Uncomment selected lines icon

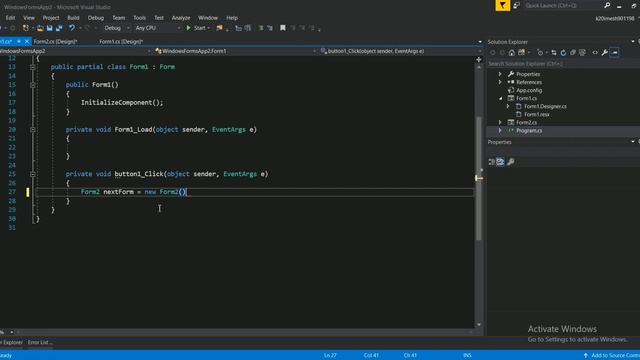(270, 28)
